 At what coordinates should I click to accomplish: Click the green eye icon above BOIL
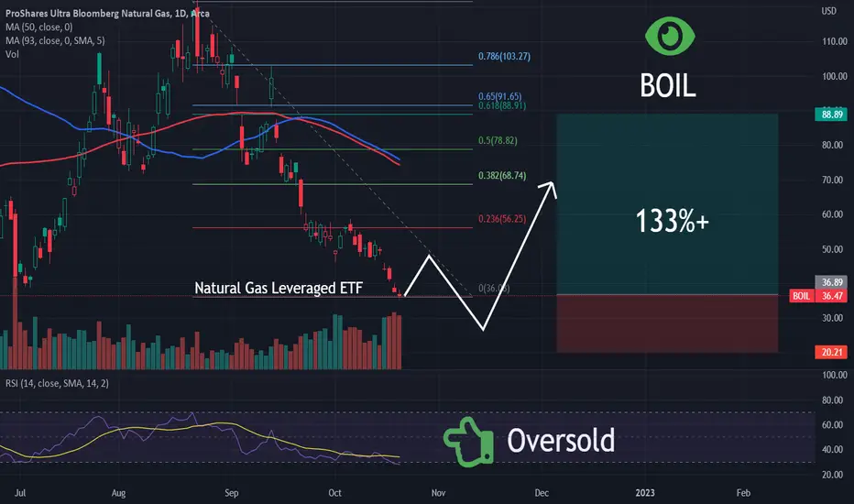click(670, 36)
